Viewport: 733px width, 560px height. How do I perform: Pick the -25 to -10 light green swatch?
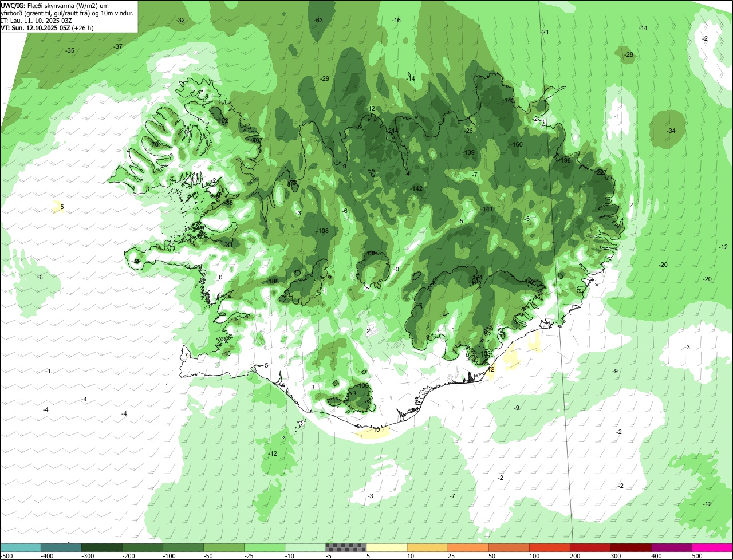(x=264, y=547)
